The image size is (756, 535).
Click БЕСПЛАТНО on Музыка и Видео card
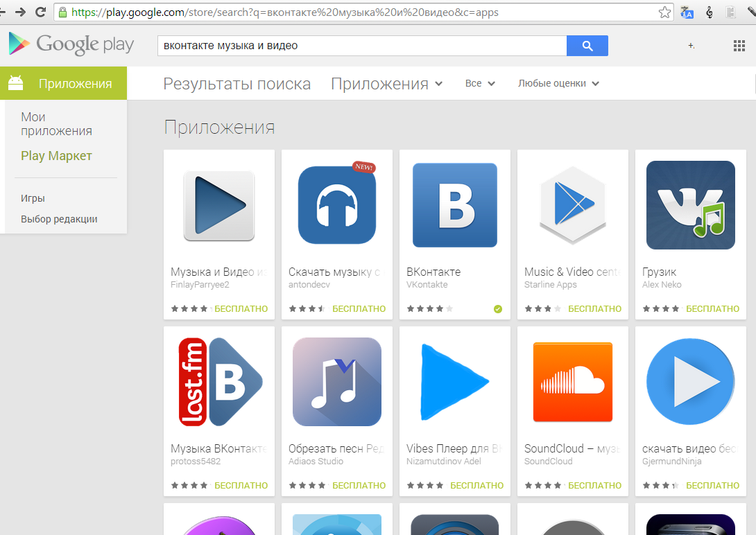point(241,308)
